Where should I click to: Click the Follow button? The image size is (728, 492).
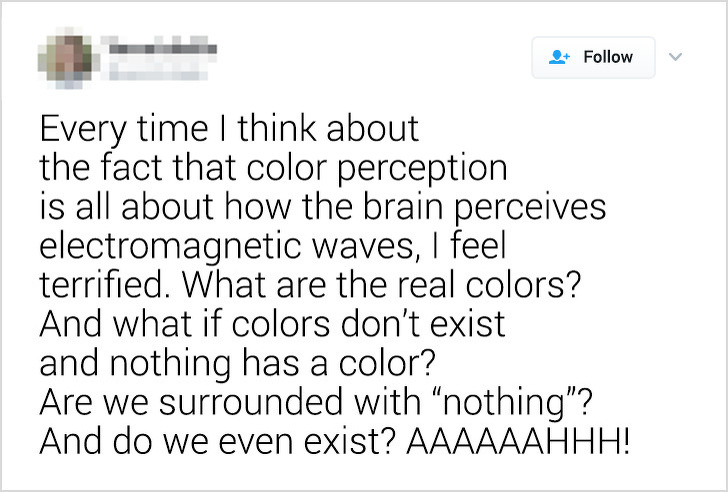pyautogui.click(x=593, y=57)
